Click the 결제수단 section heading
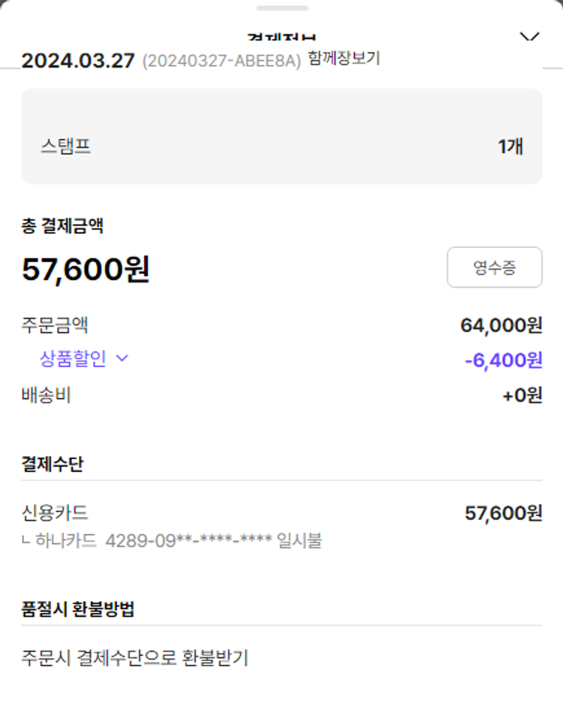The height and width of the screenshot is (728, 563). click(x=53, y=464)
